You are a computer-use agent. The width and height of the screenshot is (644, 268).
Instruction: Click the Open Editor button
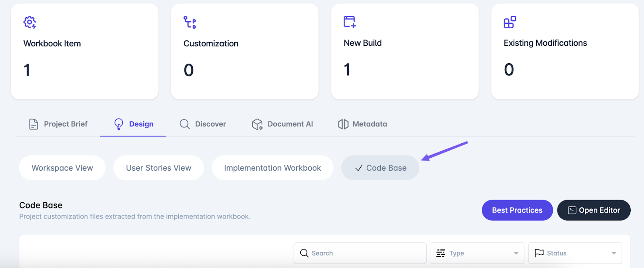594,210
